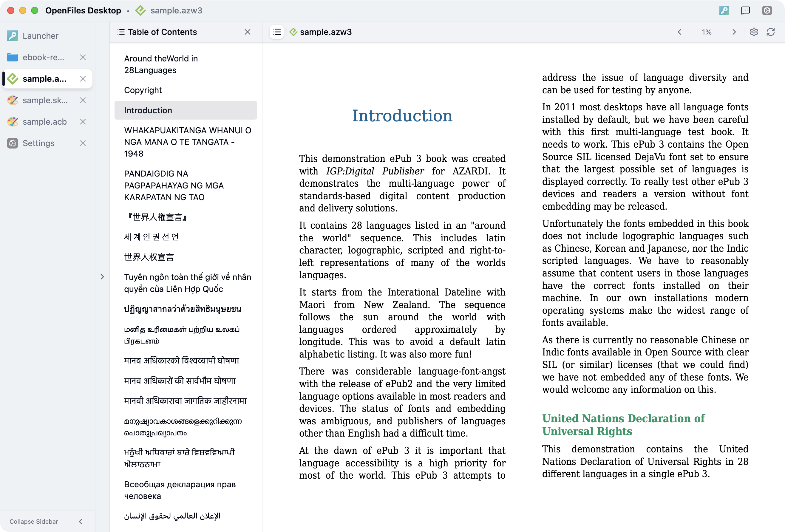Click the 'Table of Contents' panel title

162,32
